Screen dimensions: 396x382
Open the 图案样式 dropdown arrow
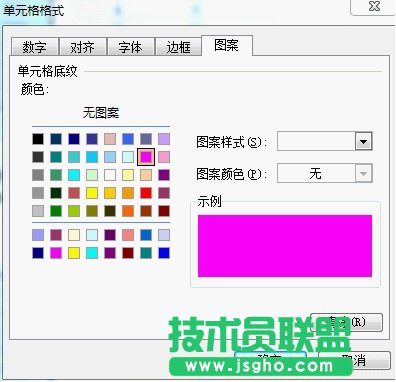click(x=363, y=141)
